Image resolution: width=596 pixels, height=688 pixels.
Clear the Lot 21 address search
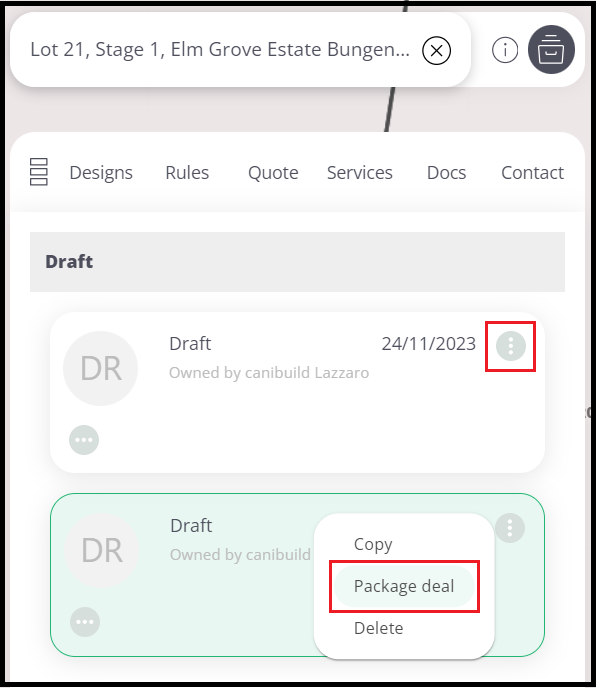click(x=436, y=51)
